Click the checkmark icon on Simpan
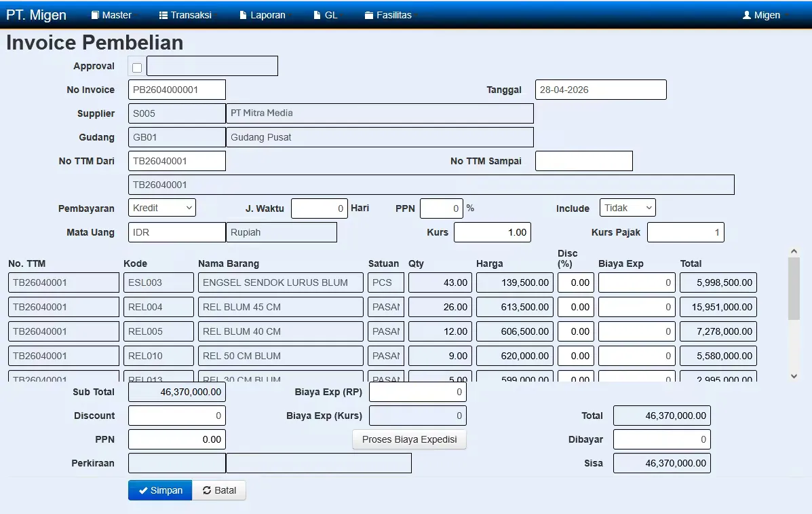 (143, 490)
